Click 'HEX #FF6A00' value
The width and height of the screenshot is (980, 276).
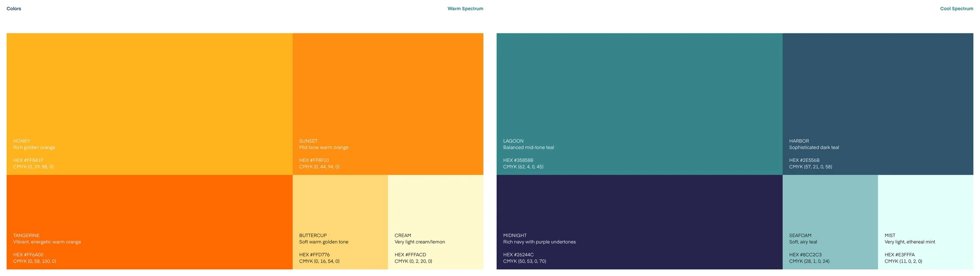point(28,255)
